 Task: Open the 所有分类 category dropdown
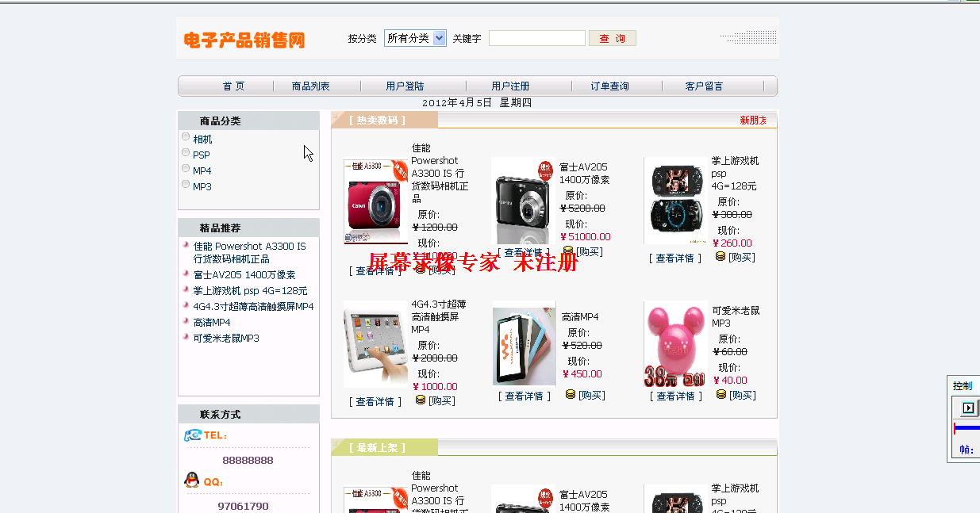click(415, 38)
